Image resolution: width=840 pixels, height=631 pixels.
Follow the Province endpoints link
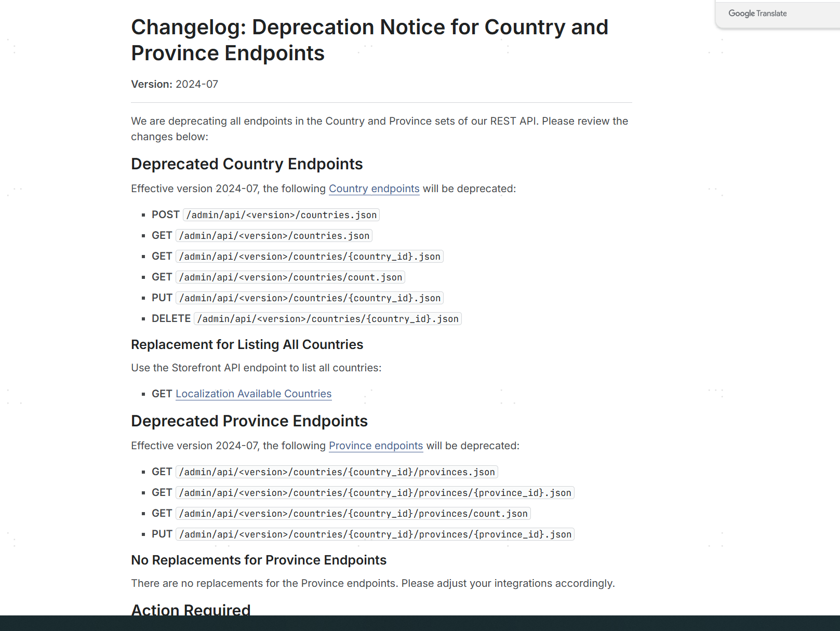pos(376,446)
